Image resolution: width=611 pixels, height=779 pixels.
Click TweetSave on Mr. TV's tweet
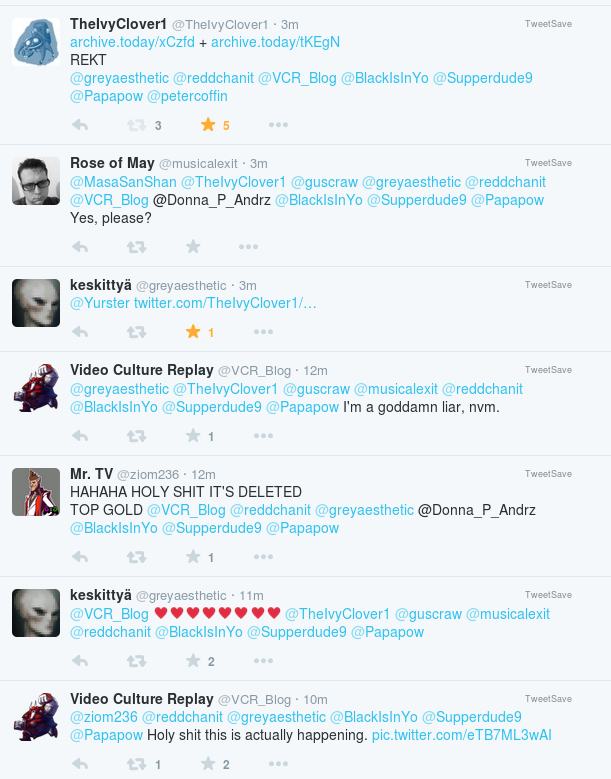tap(548, 474)
